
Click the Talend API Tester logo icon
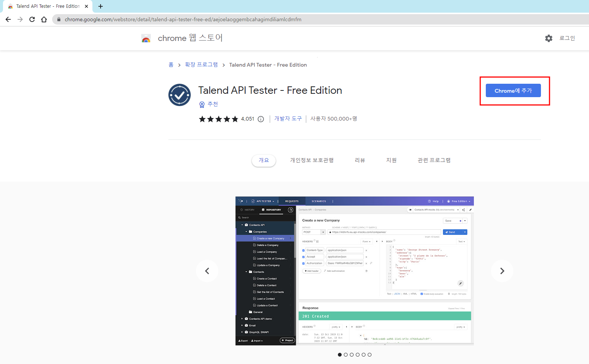tap(180, 95)
